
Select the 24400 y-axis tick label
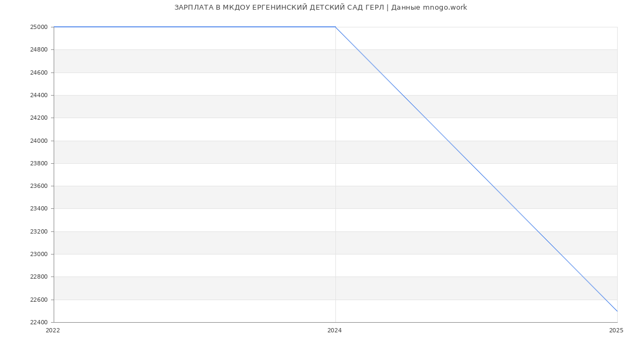click(40, 96)
